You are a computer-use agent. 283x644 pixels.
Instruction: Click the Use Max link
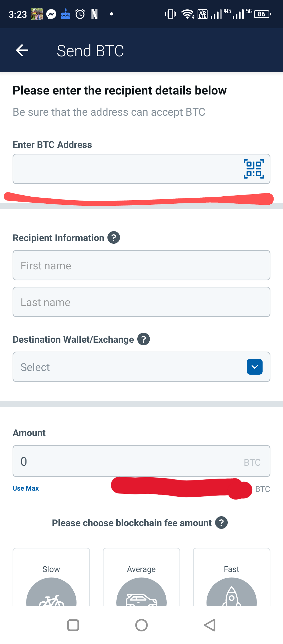(26, 488)
